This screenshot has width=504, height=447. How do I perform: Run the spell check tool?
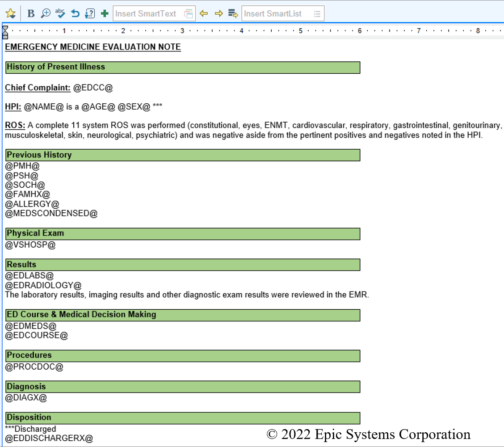[60, 14]
